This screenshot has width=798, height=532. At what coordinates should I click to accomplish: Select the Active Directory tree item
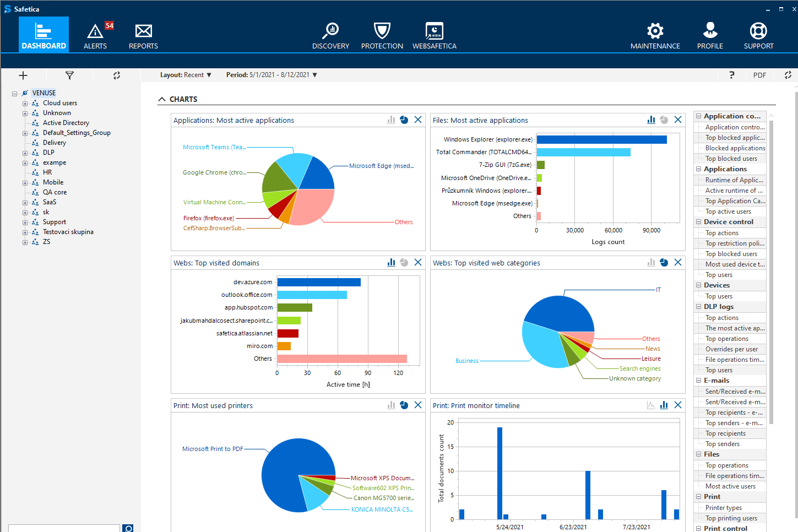tap(66, 123)
